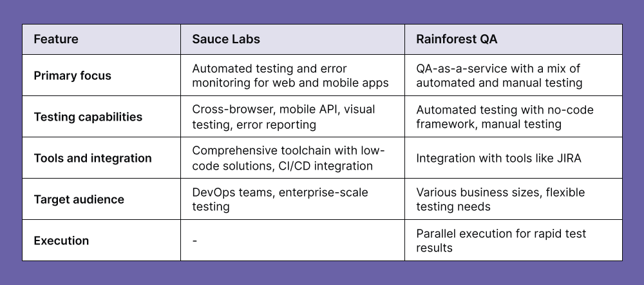Screen dimensions: 644x285
Task: Click the 'Integration with tools like JIRA' cell
Action: click(499, 158)
